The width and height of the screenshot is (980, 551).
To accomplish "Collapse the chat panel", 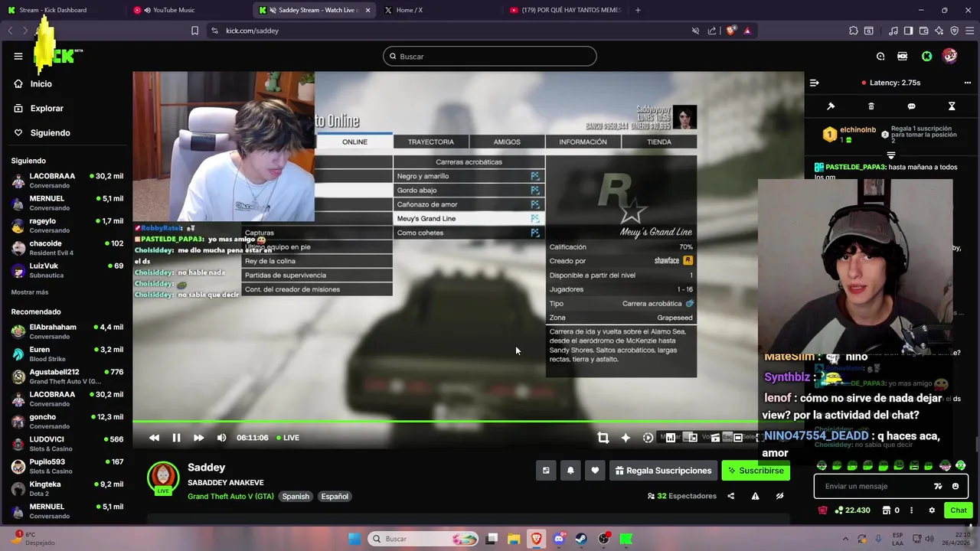I will click(x=815, y=83).
